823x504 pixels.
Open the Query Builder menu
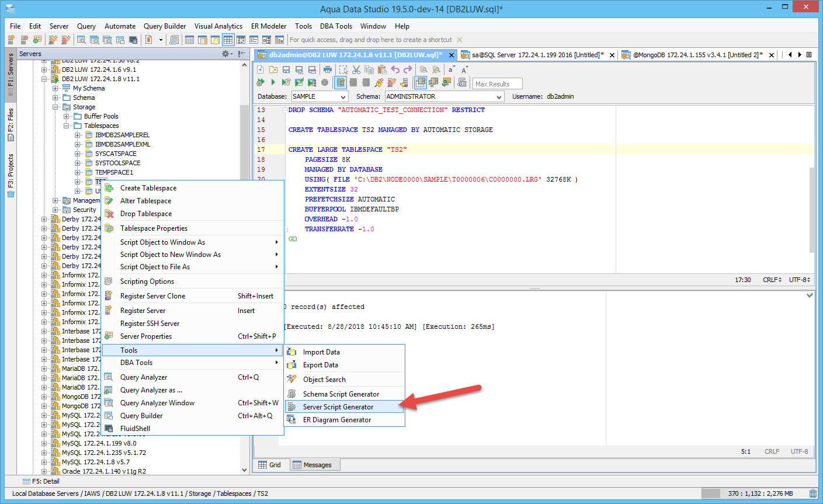click(165, 26)
